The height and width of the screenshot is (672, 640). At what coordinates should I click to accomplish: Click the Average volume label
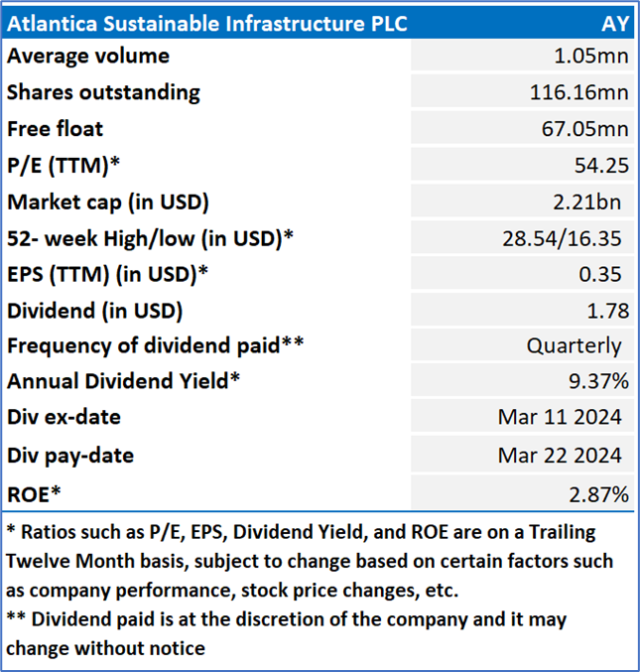88,57
